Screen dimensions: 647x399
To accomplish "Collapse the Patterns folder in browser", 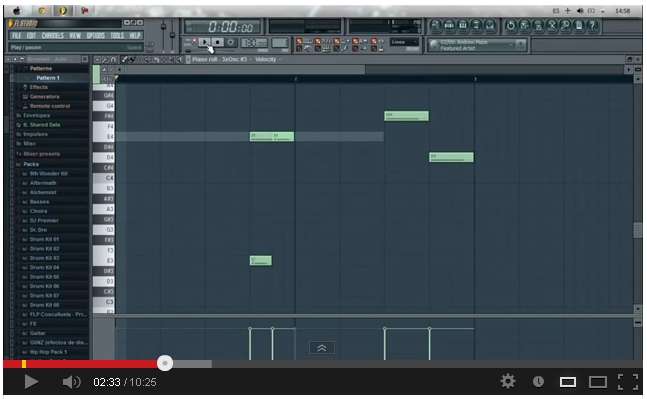I will coord(41,68).
